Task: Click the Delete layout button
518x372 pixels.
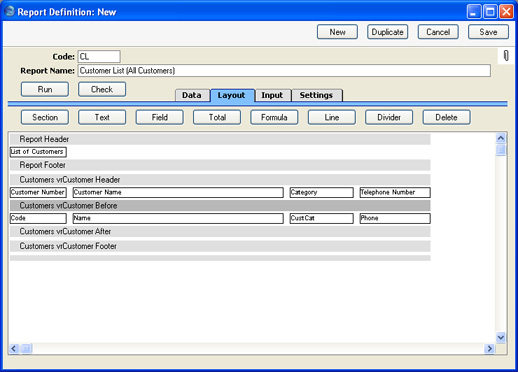Action: (x=446, y=117)
